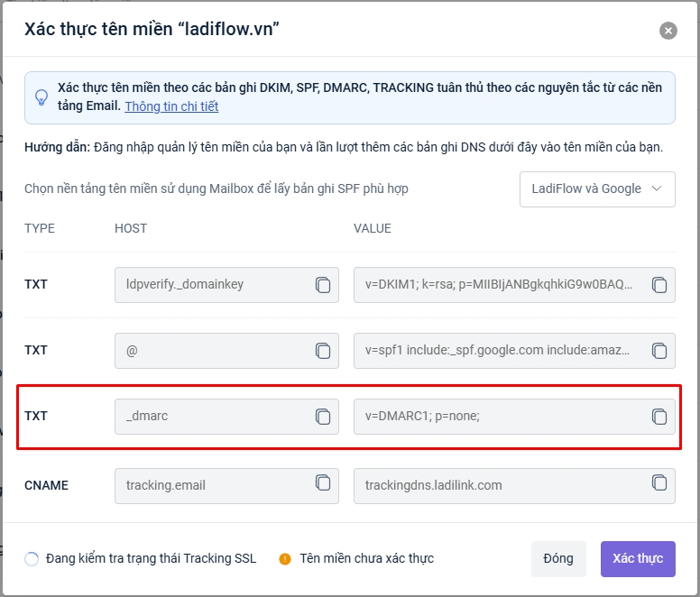The image size is (700, 597).
Task: Copy the DKIM record value
Action: [659, 285]
